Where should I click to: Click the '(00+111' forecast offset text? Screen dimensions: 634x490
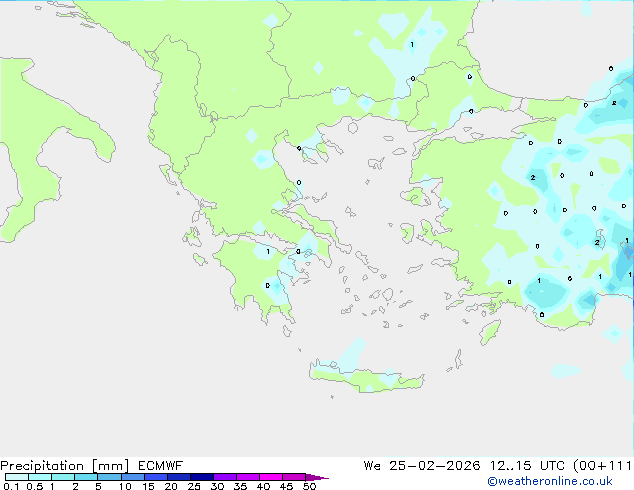tap(602, 466)
